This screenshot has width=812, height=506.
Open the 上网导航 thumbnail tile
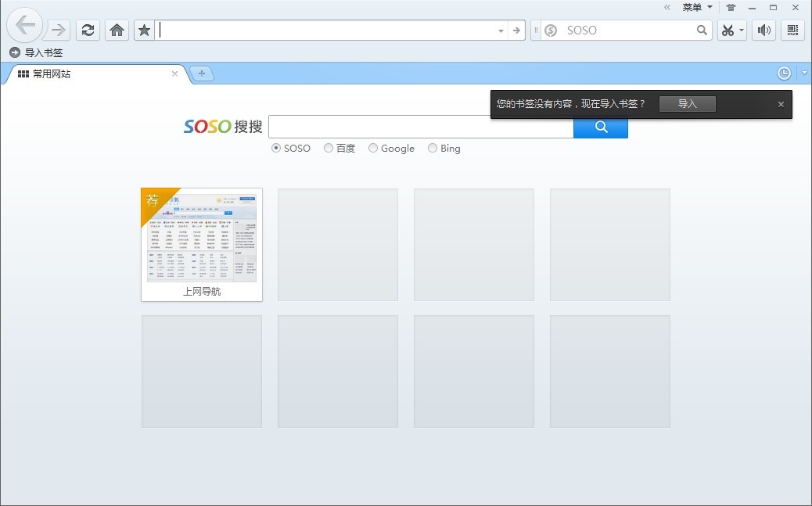202,245
